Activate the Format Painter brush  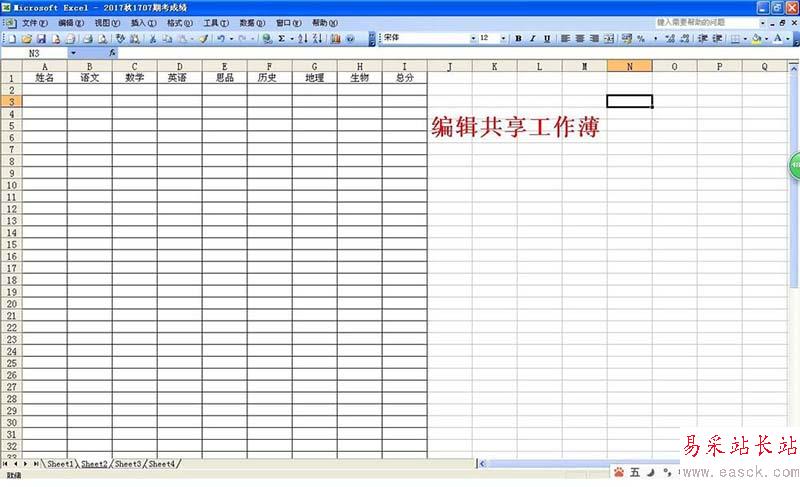204,38
